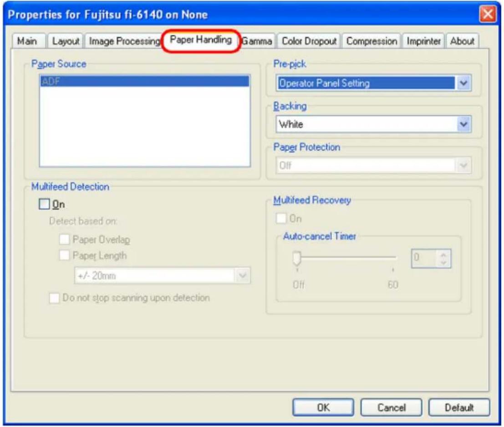This screenshot has height=427, width=504.
Task: Go to the Image Processing tab
Action: point(124,41)
